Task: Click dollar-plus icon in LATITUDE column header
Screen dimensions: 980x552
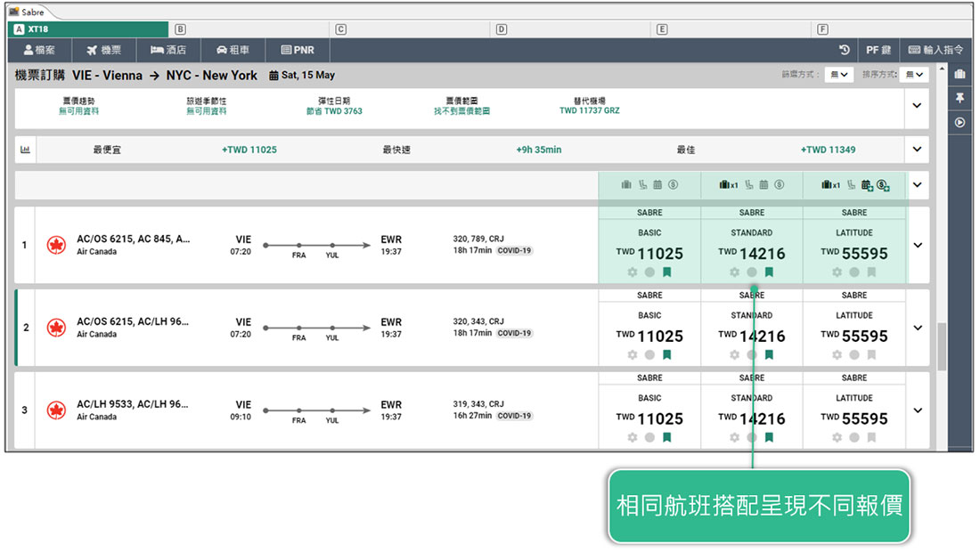Action: [x=883, y=185]
